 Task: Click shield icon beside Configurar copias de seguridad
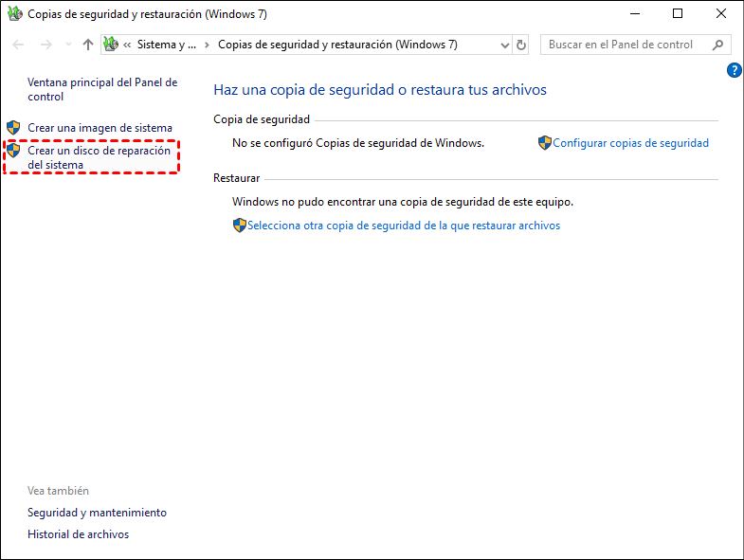544,143
